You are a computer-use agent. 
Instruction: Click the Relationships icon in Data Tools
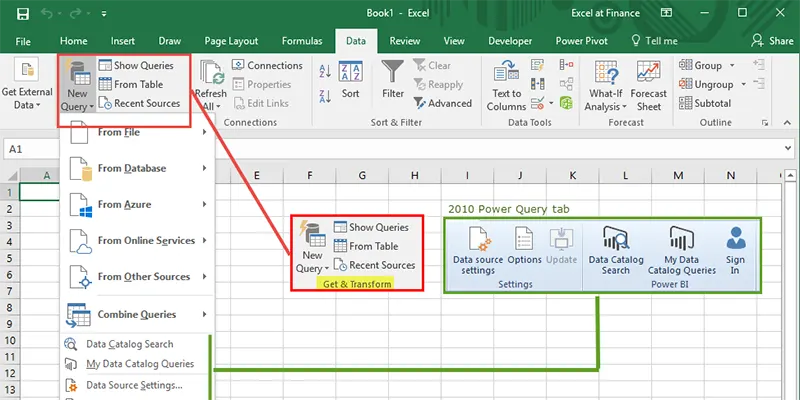(x=566, y=84)
